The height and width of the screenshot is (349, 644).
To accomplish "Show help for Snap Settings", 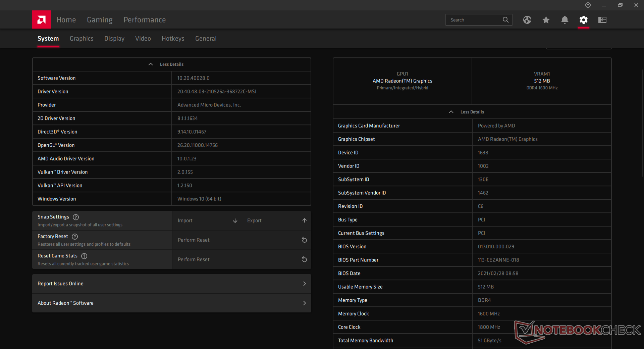I will pos(76,217).
